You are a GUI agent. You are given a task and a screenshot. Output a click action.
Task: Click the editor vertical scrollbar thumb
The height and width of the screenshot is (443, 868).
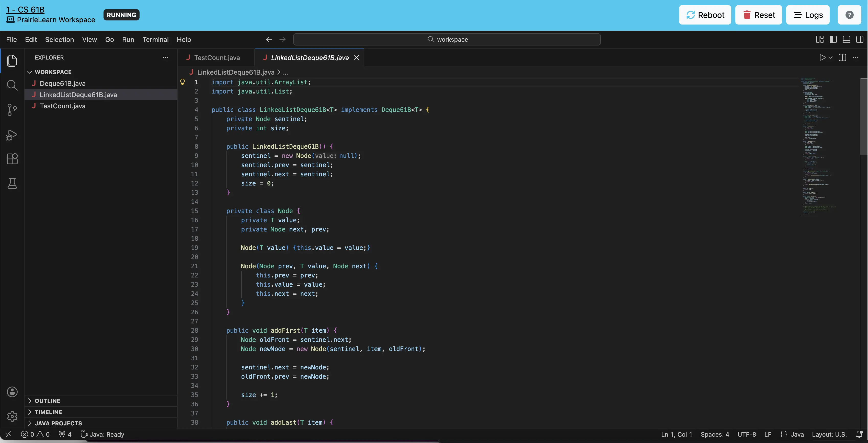[x=864, y=116]
